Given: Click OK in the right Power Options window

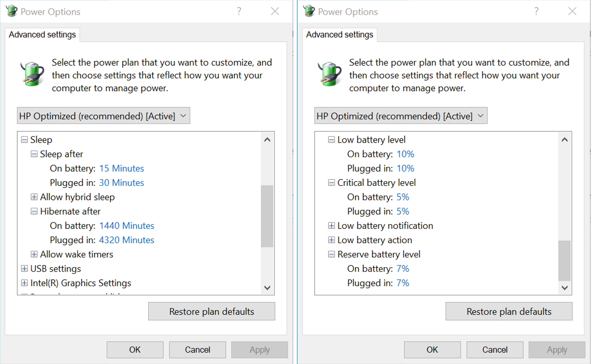Looking at the screenshot, I should coord(432,350).
